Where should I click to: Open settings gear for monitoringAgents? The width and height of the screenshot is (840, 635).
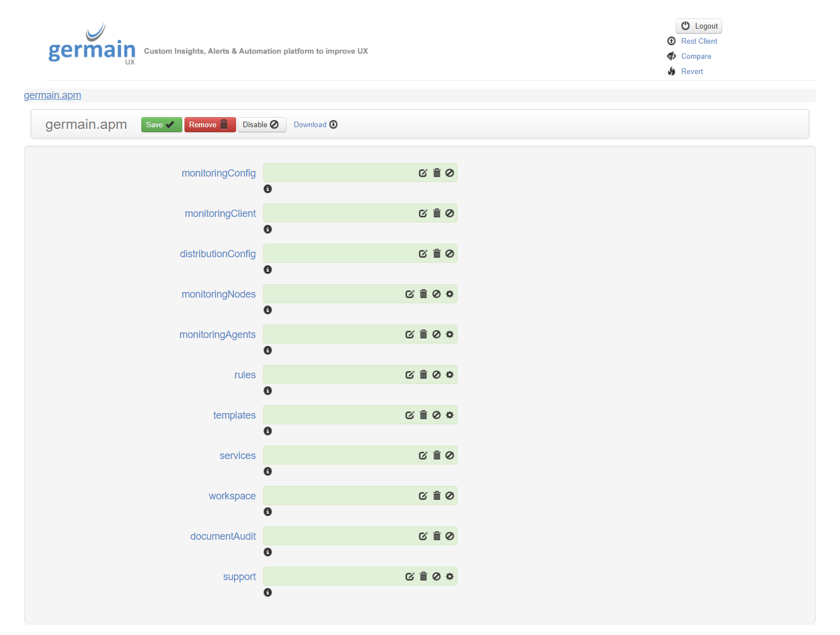450,335
